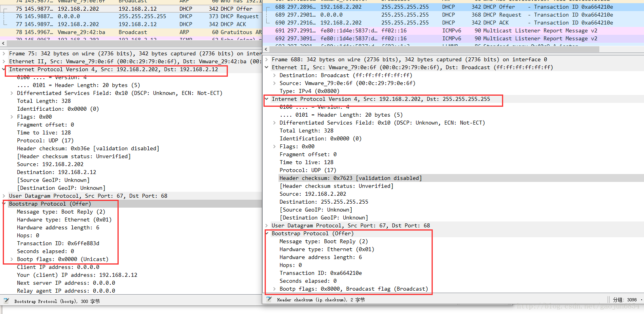
Task: Select [Header checksum status: Unverified] in Frame 688 pane
Action: click(x=336, y=186)
